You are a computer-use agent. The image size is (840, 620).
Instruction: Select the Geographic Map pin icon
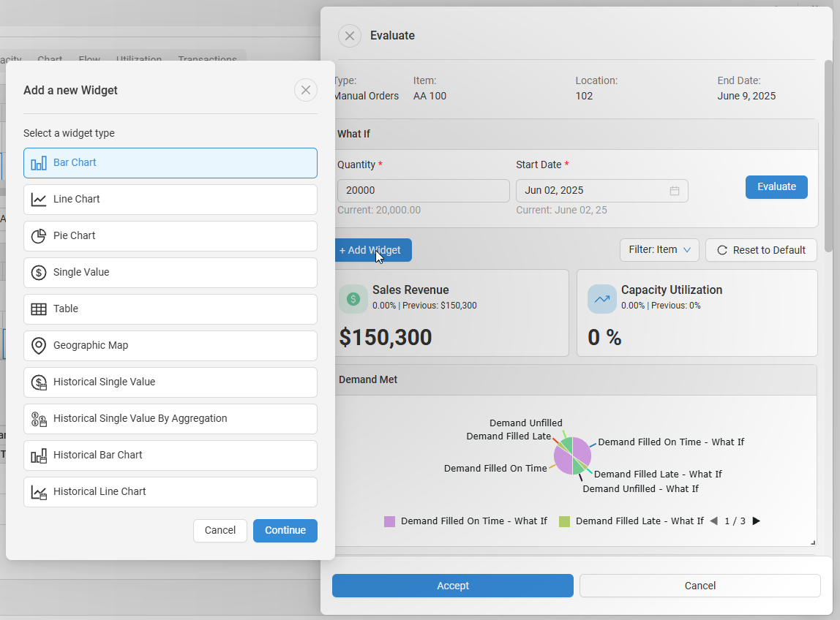click(39, 346)
